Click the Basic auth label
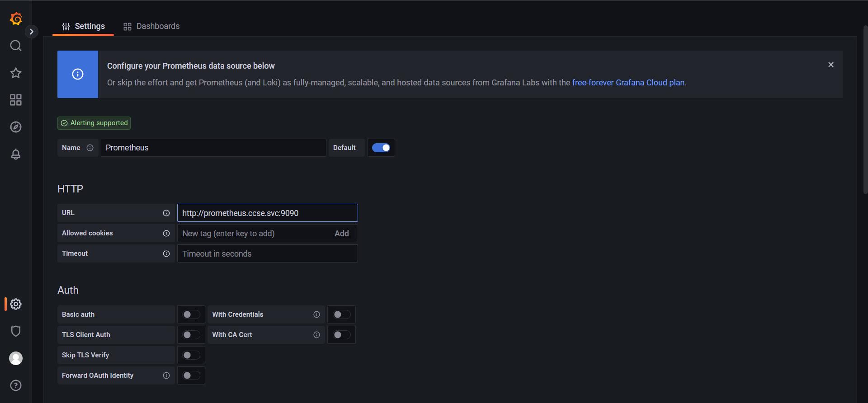 (78, 314)
